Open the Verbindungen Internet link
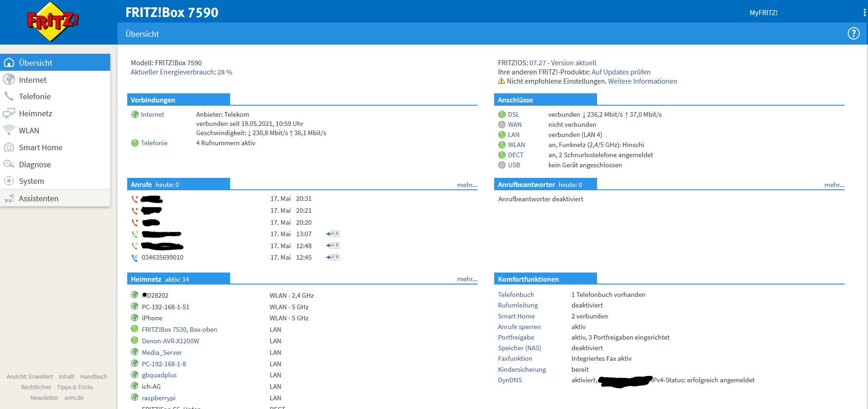The image size is (868, 409). 152,114
